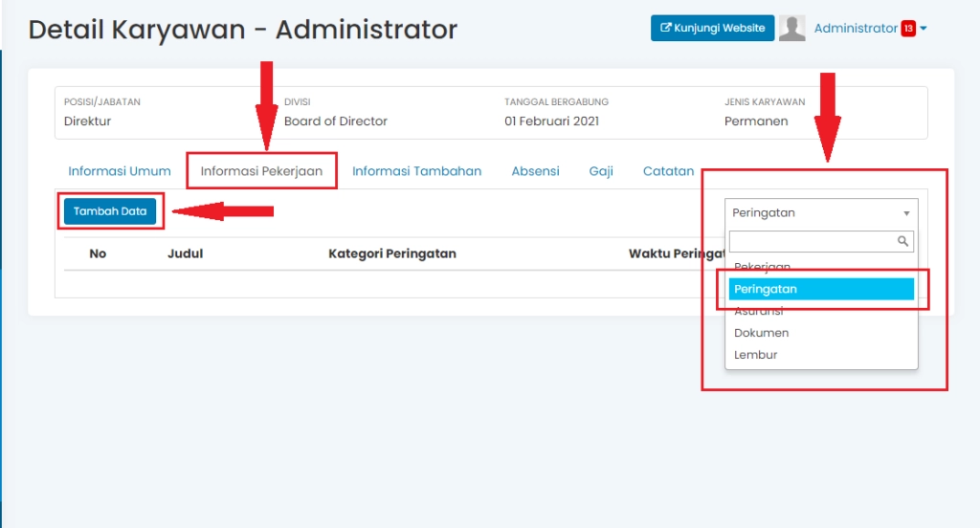Open the Absensi tab
Screen dimensions: 980x528
click(535, 171)
